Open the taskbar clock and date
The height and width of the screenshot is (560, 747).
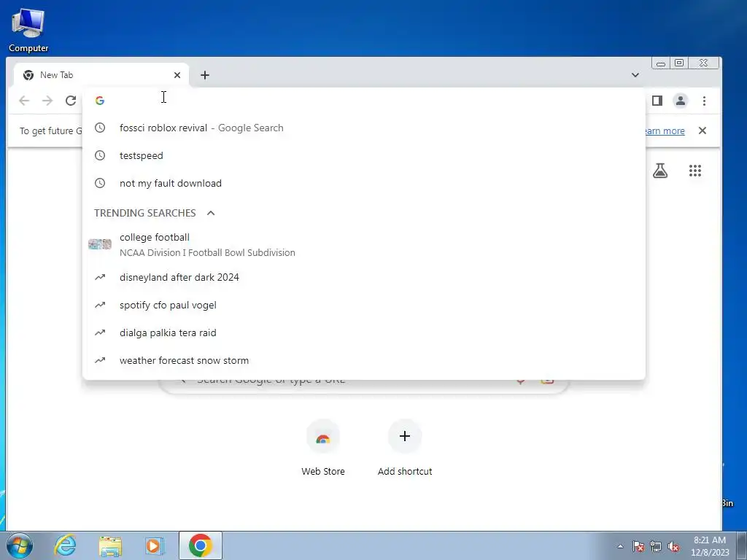tap(710, 546)
